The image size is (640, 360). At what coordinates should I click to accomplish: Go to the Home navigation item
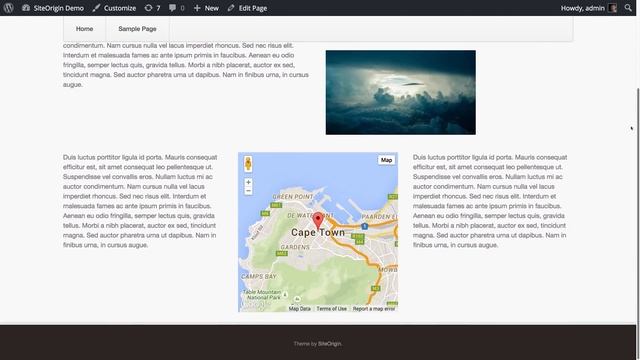point(84,29)
